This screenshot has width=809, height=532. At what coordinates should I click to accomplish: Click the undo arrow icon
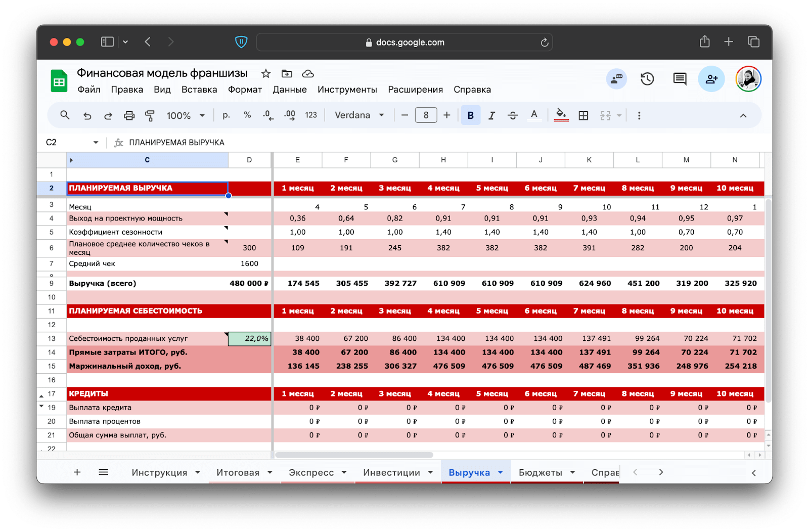click(87, 116)
